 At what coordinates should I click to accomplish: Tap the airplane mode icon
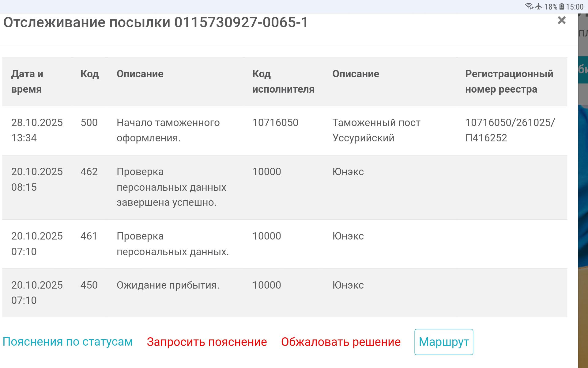pyautogui.click(x=538, y=6)
